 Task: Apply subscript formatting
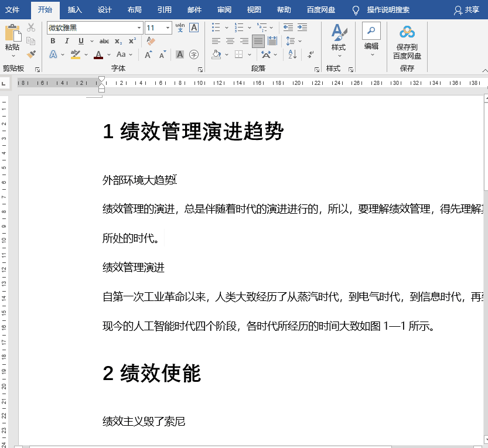click(118, 40)
